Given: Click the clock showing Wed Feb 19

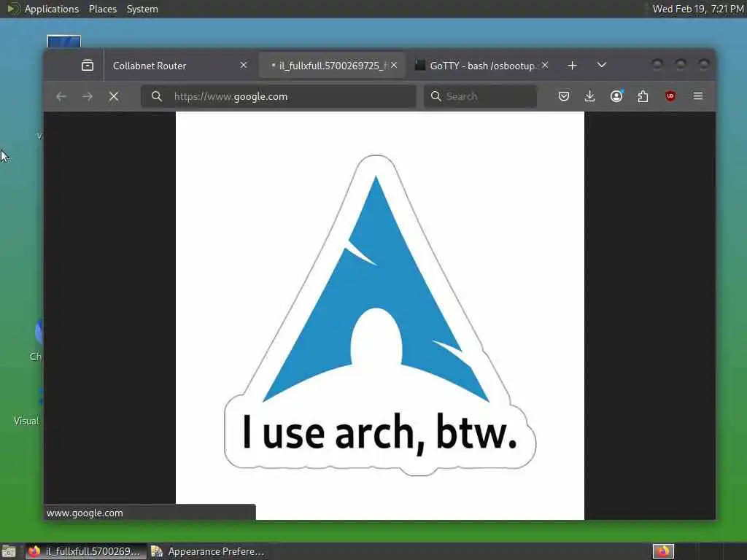Looking at the screenshot, I should (698, 9).
